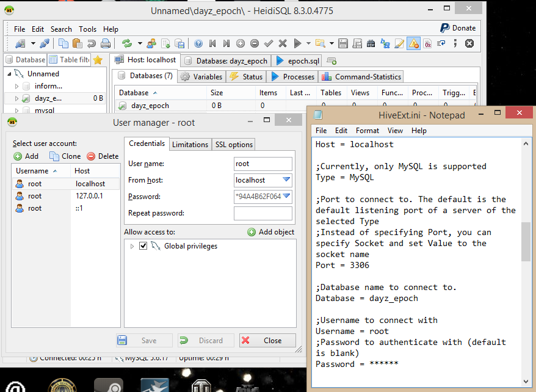Switch to the SSL options tab
This screenshot has width=536, height=392.
point(234,145)
